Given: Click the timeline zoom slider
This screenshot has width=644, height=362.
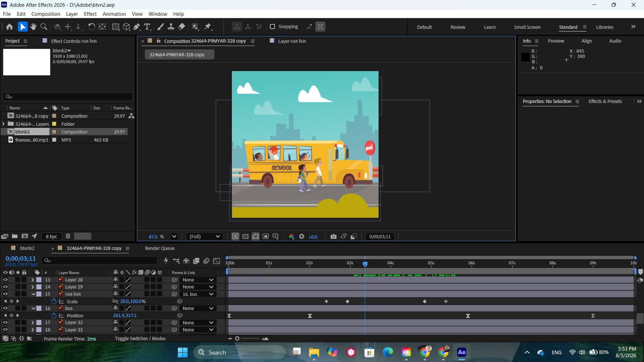Looking at the screenshot, I should click(248, 339).
